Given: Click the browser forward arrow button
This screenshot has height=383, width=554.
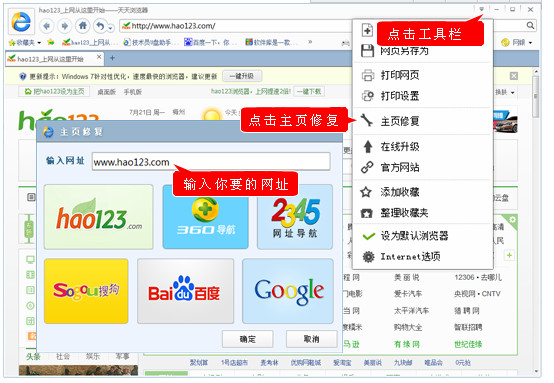Looking at the screenshot, I should pyautogui.click(x=64, y=26).
